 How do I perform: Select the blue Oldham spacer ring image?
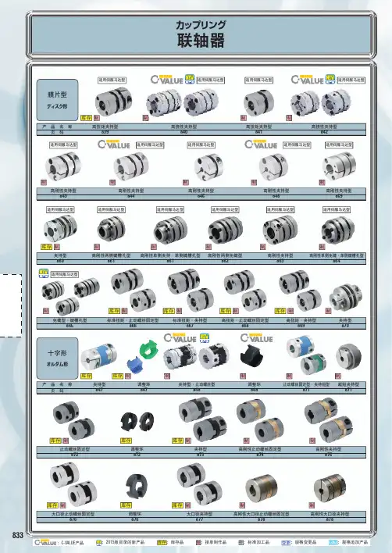134,364
